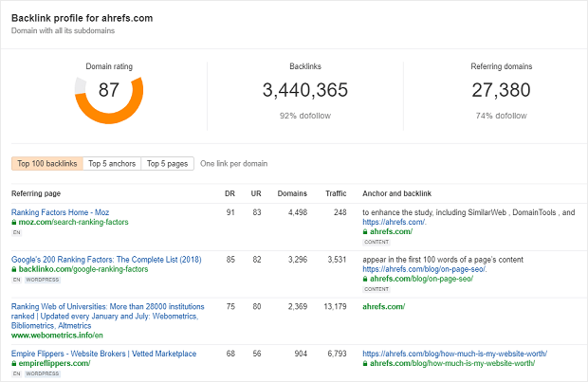Select the Top 100 backlinks tab
588x382 pixels.
[x=47, y=164]
